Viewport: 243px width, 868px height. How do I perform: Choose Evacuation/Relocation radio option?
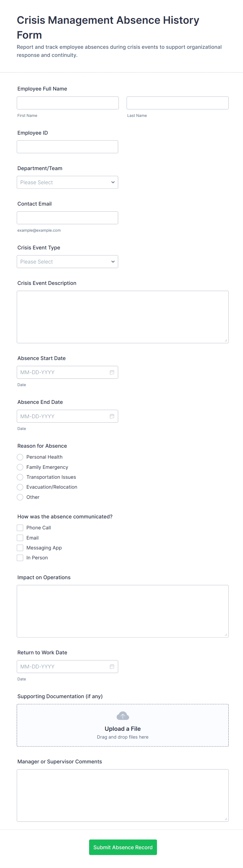(20, 487)
